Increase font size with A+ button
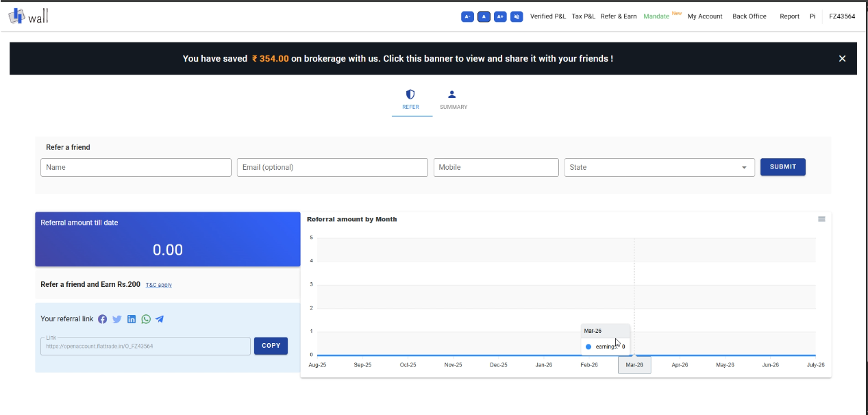 click(x=500, y=16)
